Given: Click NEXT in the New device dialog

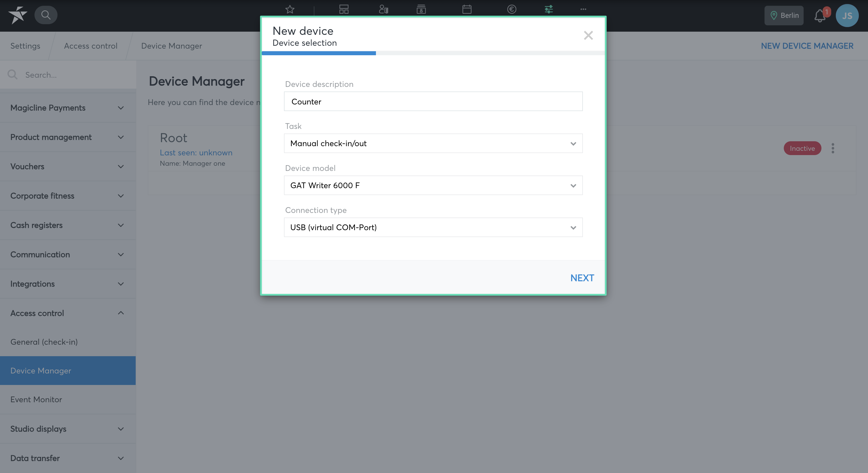Looking at the screenshot, I should 582,278.
